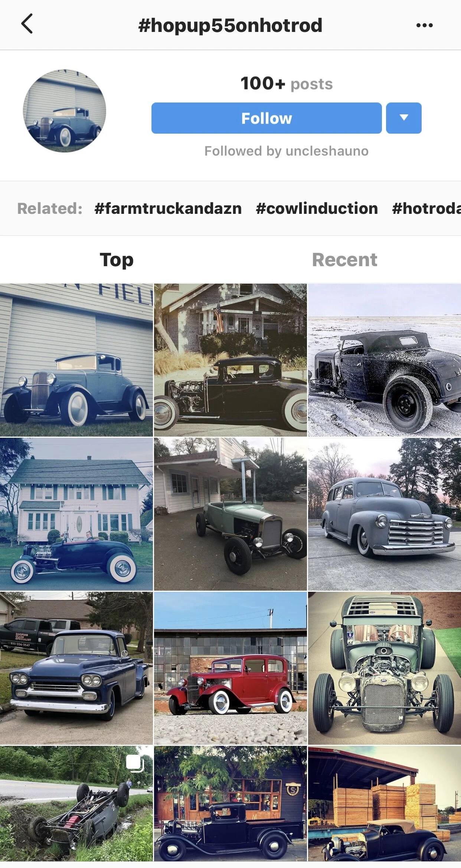The height and width of the screenshot is (868, 461).
Task: Open the blue Chevy pickup truck post
Action: (x=76, y=668)
